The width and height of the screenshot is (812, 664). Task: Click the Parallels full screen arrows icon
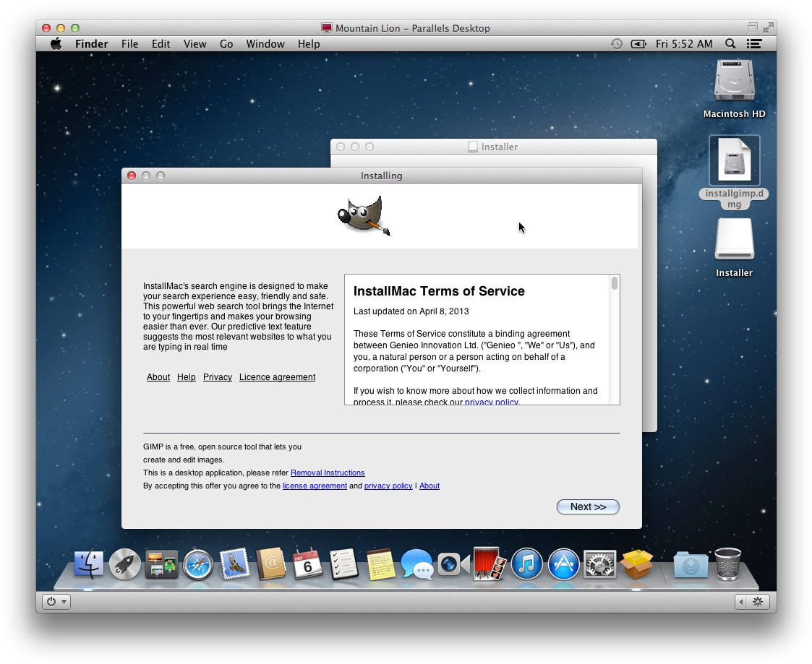pos(769,28)
